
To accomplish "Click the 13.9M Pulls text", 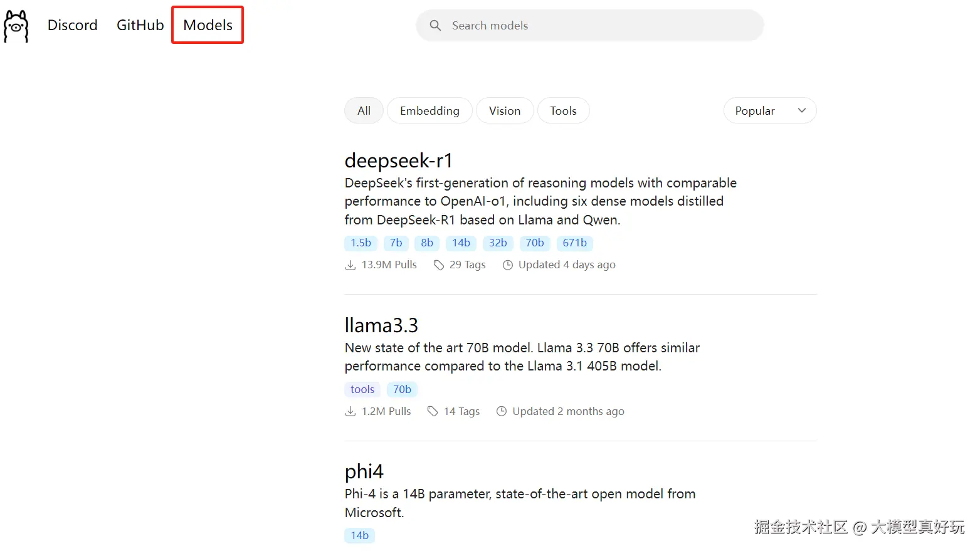I will pos(389,265).
